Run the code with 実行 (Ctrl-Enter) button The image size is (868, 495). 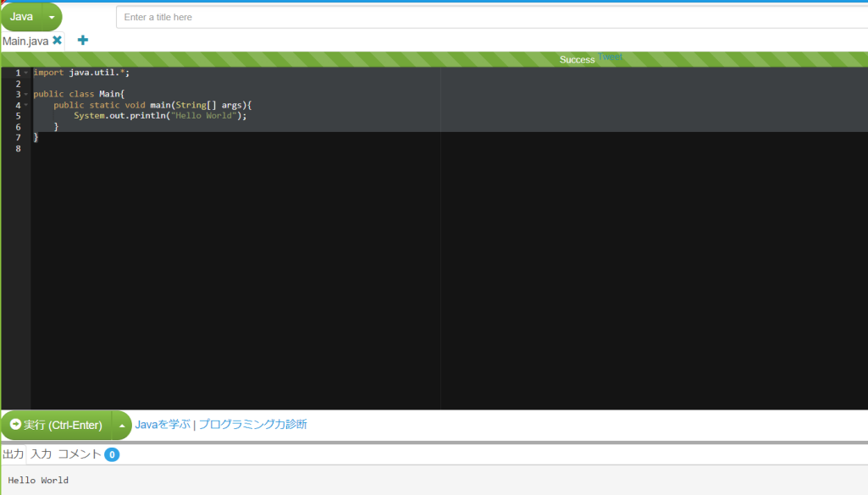pos(56,425)
